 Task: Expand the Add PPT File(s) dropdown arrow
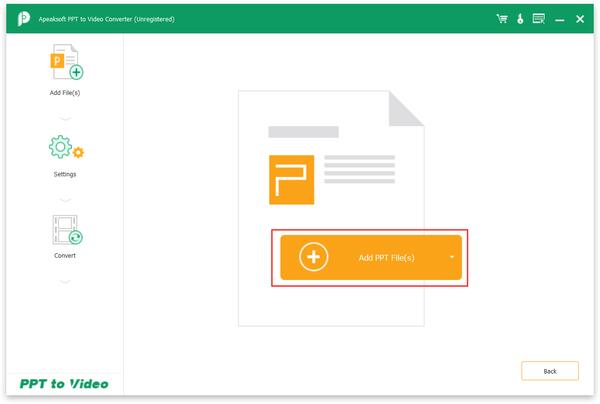tap(452, 257)
